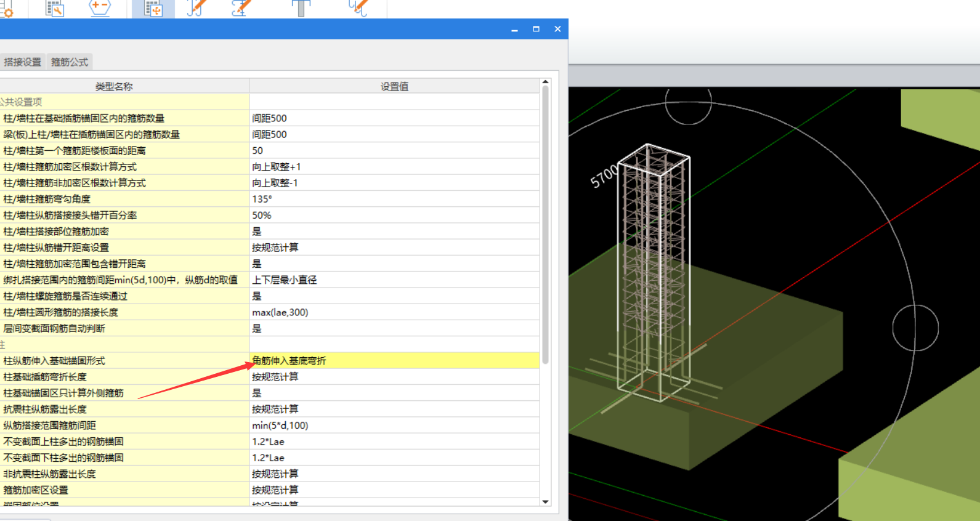The image size is (980, 521).
Task: Click the gray T-shaped column toolbar icon
Action: click(x=301, y=8)
